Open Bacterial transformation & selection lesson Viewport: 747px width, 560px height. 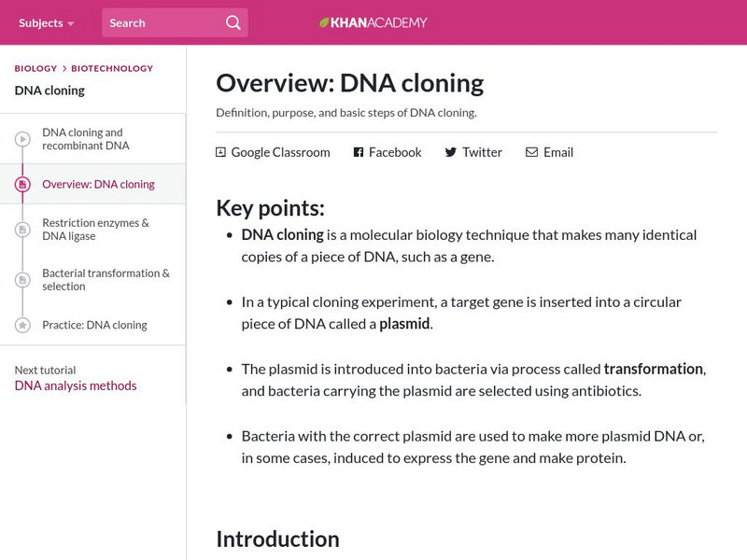(106, 280)
